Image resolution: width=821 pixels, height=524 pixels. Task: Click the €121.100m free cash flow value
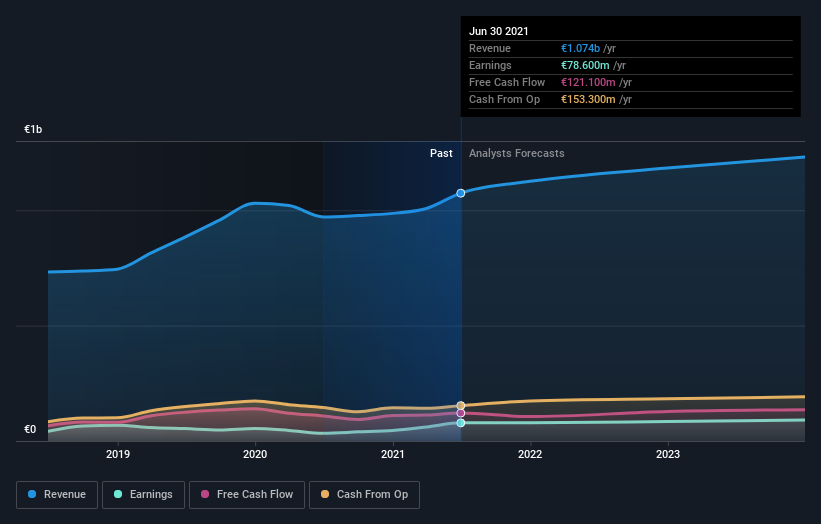coord(588,82)
